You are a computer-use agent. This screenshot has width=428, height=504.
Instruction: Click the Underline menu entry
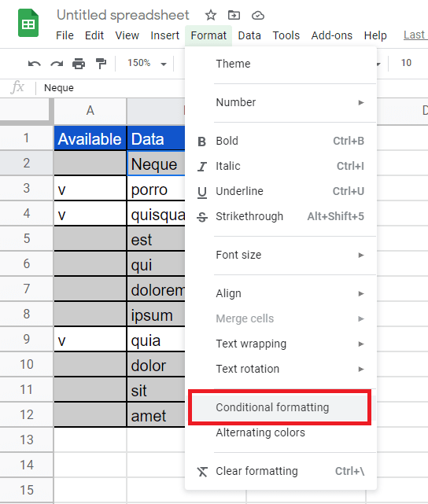coord(281,191)
